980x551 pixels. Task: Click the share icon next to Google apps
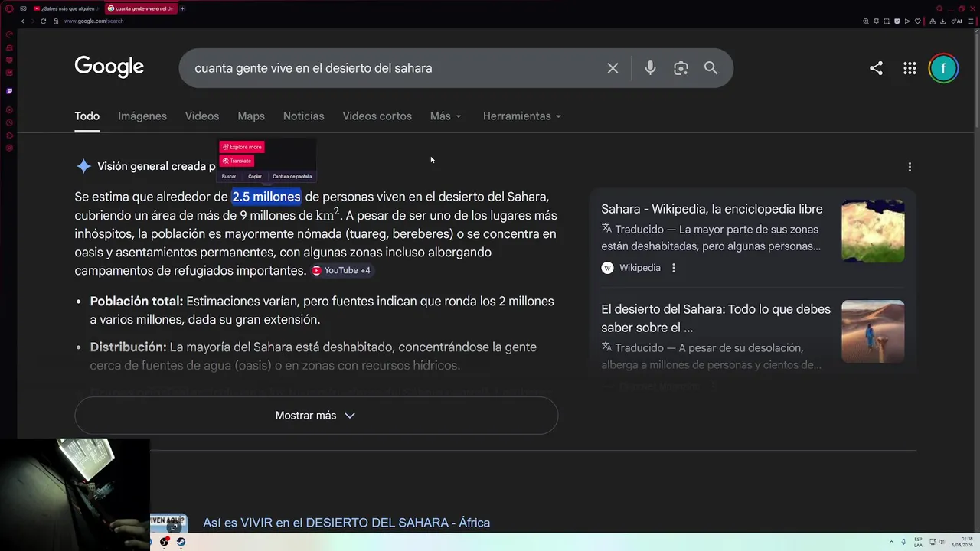(x=876, y=68)
